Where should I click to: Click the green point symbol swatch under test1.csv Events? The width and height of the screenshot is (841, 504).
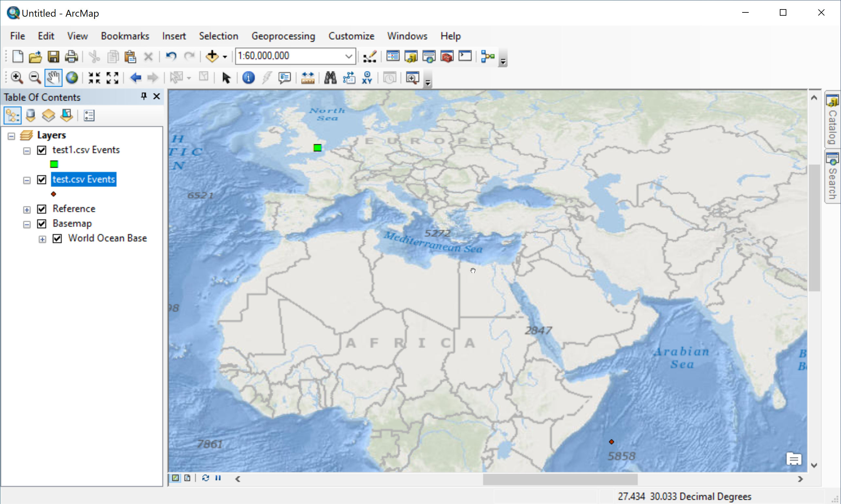[54, 164]
